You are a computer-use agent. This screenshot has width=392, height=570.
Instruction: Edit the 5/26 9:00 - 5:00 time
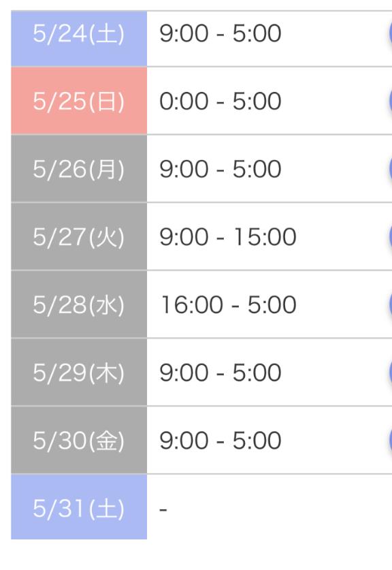coord(220,169)
